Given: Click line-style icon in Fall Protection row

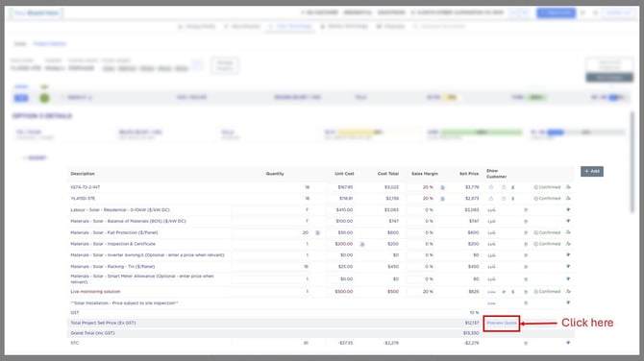Looking at the screenshot, I should click(x=491, y=232).
